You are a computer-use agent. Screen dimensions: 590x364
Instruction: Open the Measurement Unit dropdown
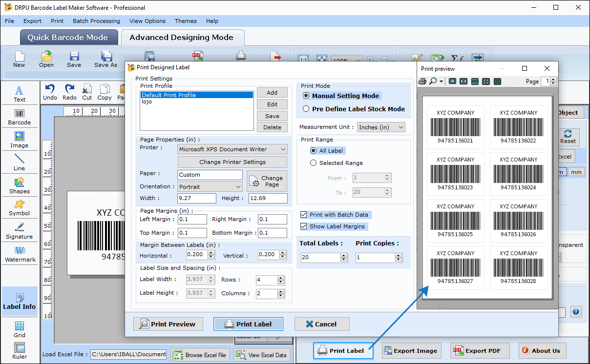pos(381,127)
